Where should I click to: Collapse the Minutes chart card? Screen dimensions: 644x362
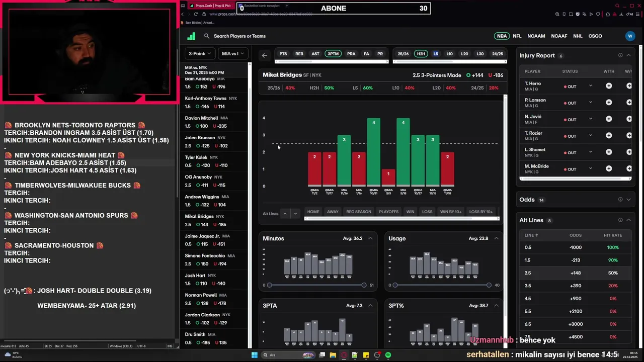[x=370, y=238]
